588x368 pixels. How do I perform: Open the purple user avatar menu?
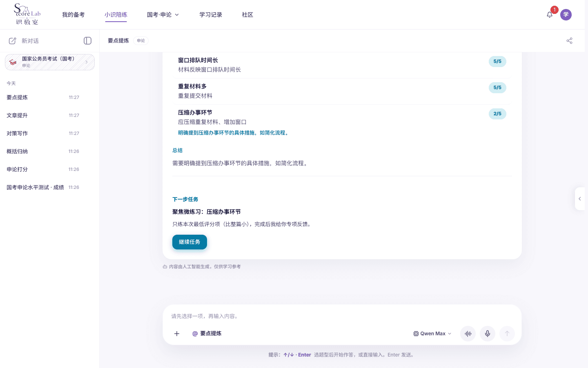[x=566, y=15]
